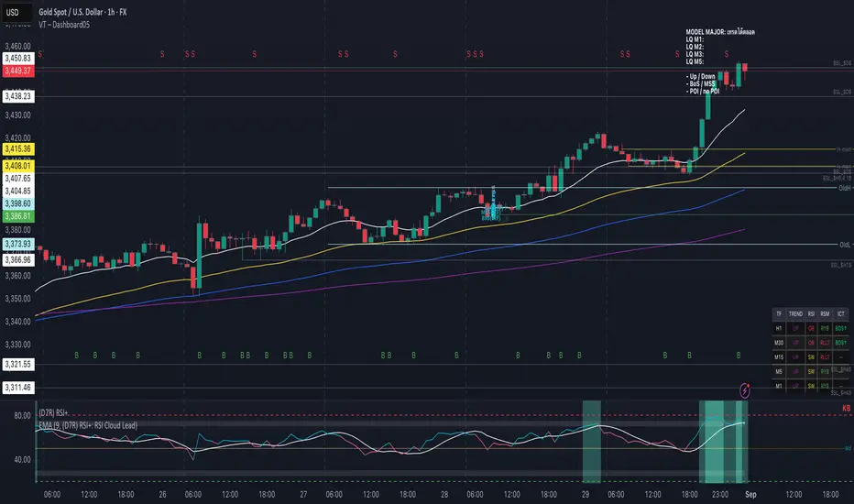Click the yellow 3,415.36 price label
The height and width of the screenshot is (504, 854).
(x=18, y=148)
